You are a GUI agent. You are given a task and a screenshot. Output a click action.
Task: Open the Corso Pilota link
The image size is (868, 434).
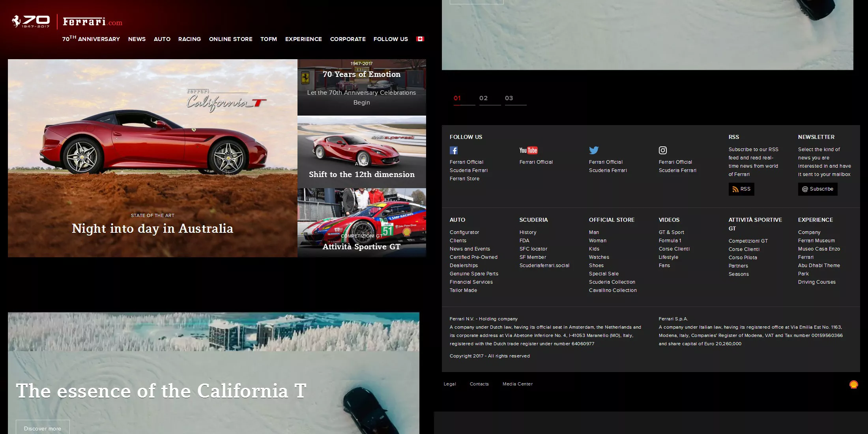click(x=743, y=258)
